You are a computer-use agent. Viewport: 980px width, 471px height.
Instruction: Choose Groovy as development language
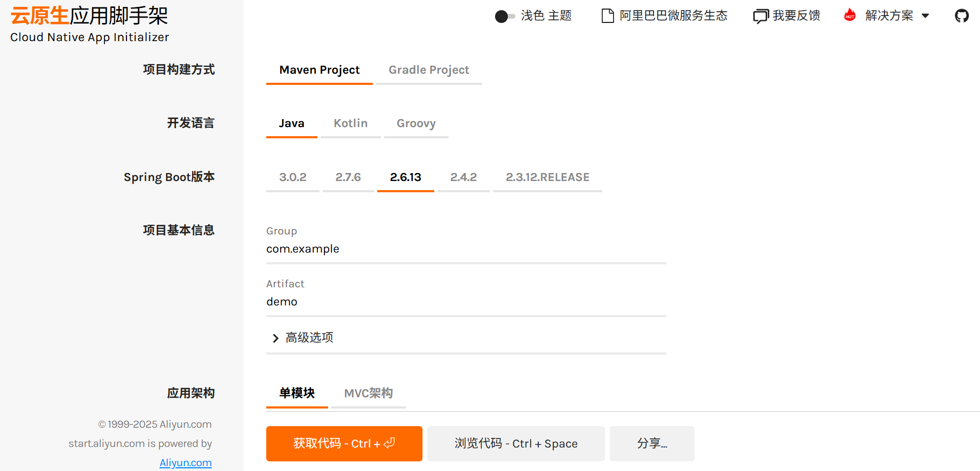[416, 123]
